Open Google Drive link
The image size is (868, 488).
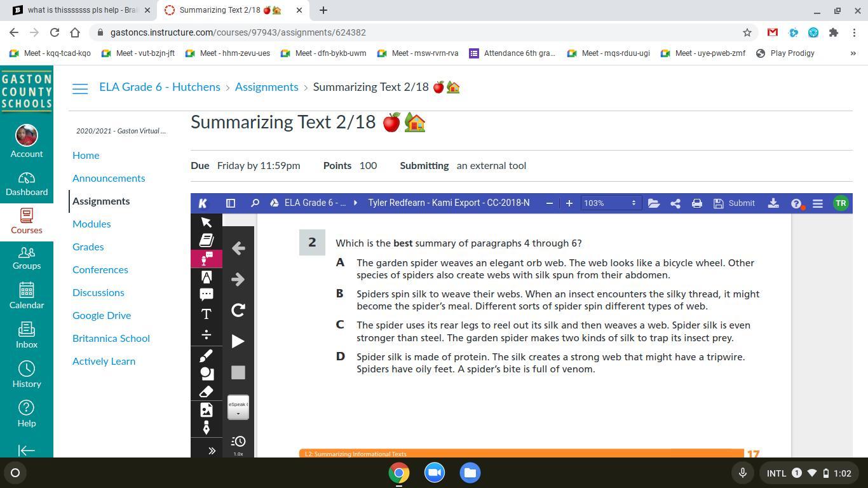click(102, 315)
